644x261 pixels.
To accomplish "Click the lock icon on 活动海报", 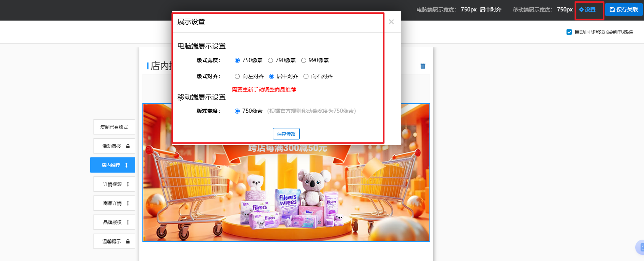I will pos(128,146).
